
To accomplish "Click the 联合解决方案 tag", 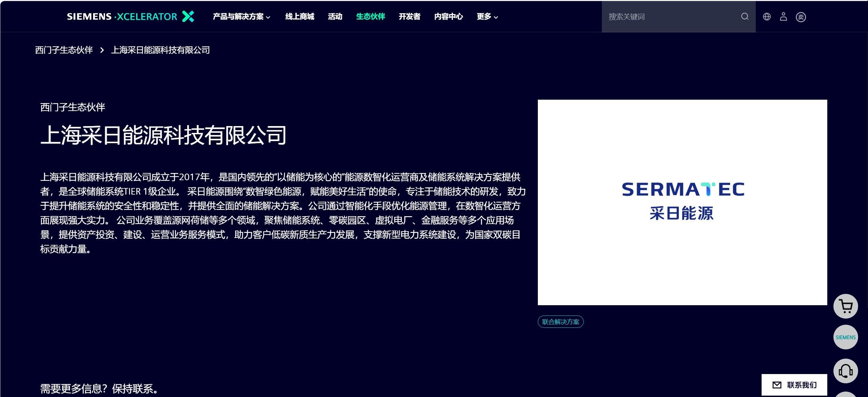I will (x=560, y=322).
